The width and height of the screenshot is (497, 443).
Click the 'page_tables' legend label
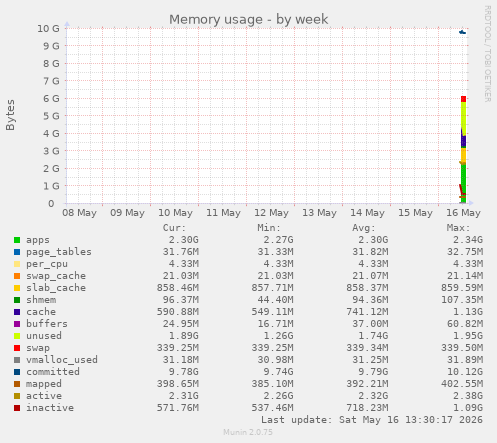coord(59,252)
